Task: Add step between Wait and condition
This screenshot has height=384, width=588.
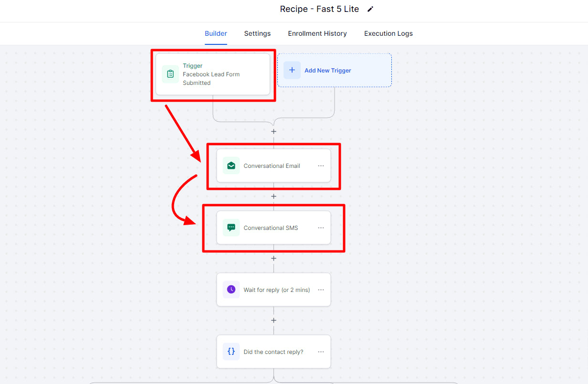Action: click(273, 320)
